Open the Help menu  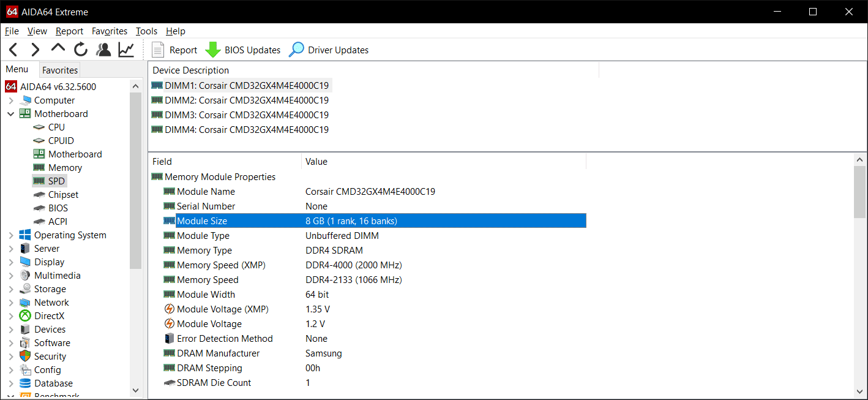tap(176, 31)
